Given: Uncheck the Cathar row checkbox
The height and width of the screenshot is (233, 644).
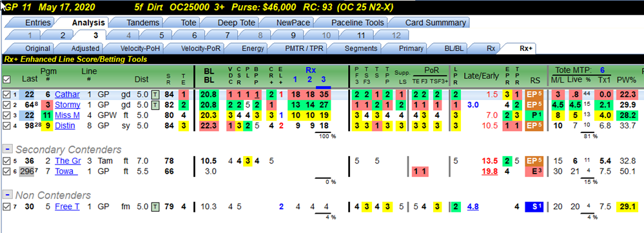Looking at the screenshot, I should click(x=6, y=94).
